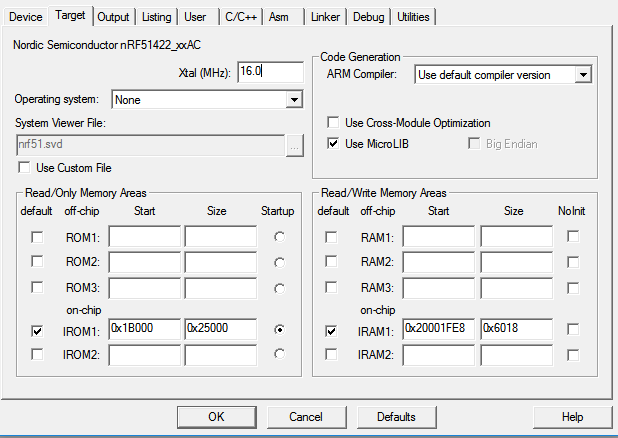
Task: Open the Help button
Action: 572,417
